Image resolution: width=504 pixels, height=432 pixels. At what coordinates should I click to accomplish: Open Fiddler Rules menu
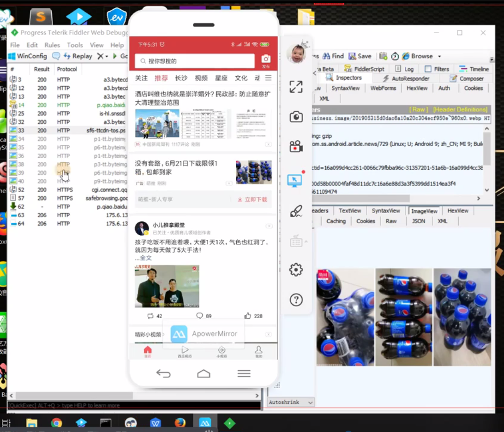(x=52, y=45)
